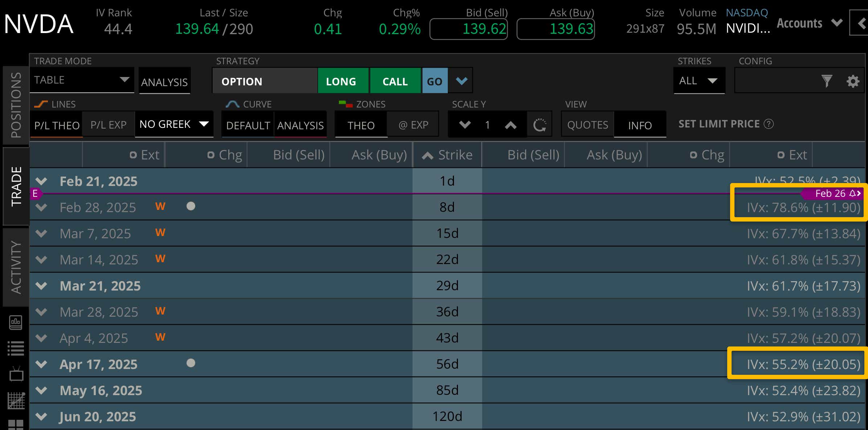Open the watchlist icon in left sidebar
The image size is (868, 430).
(16, 348)
